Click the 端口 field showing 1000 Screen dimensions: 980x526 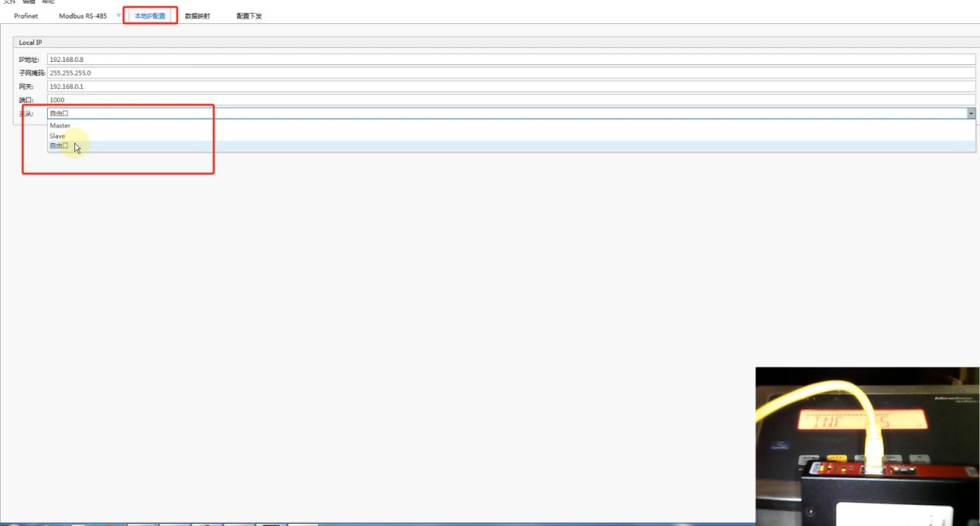click(x=510, y=100)
